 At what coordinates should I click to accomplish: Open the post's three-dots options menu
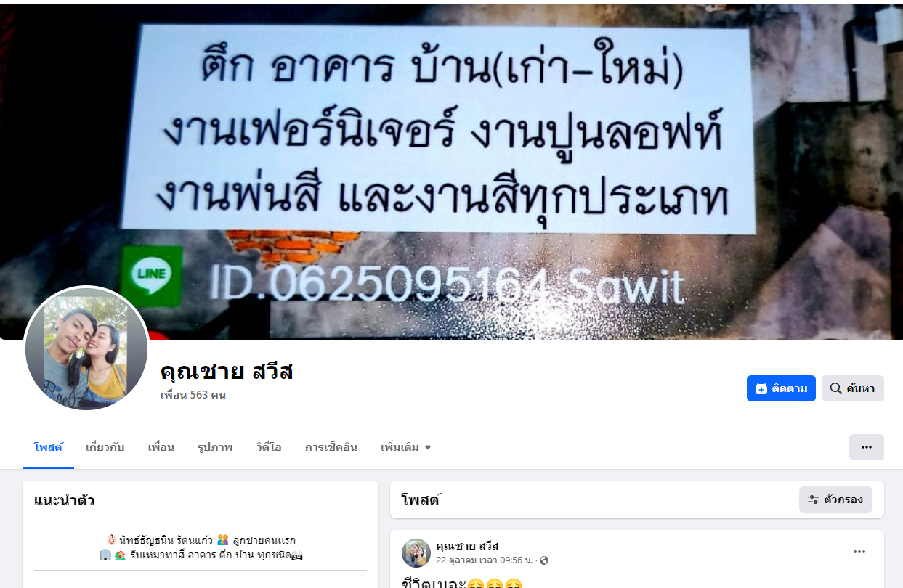[x=859, y=552]
